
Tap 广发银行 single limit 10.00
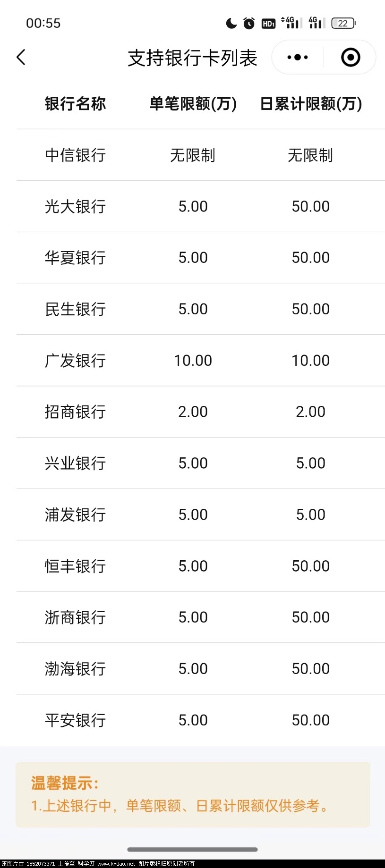click(x=193, y=361)
